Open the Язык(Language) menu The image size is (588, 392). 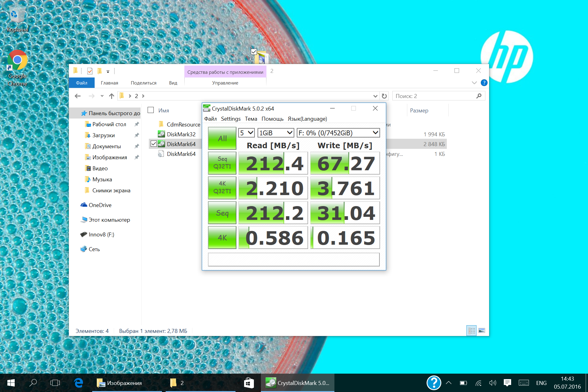tap(307, 119)
